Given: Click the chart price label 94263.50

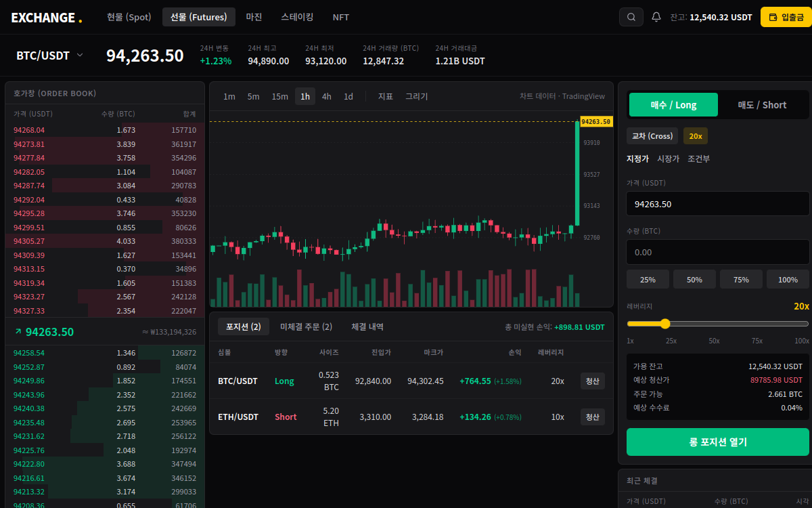Looking at the screenshot, I should [x=595, y=122].
